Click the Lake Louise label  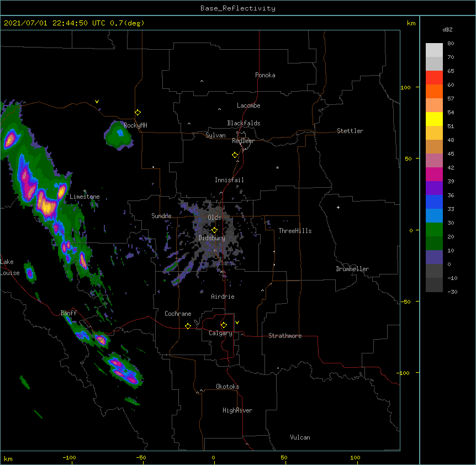(x=9, y=267)
